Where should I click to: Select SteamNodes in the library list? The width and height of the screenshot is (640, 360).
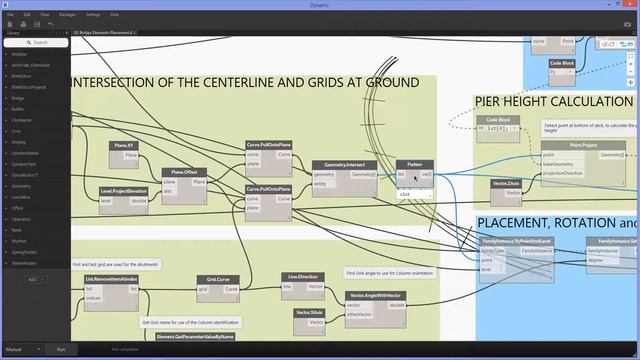click(24, 263)
